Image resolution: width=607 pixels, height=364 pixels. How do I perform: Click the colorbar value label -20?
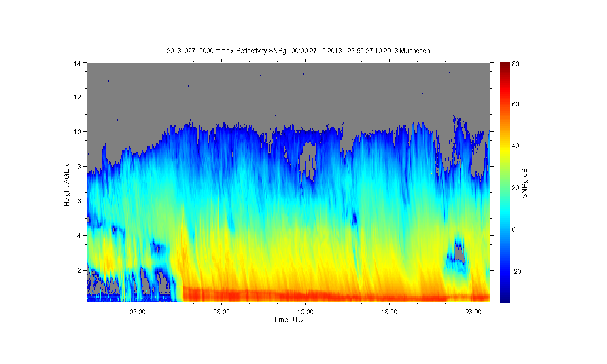pos(516,271)
